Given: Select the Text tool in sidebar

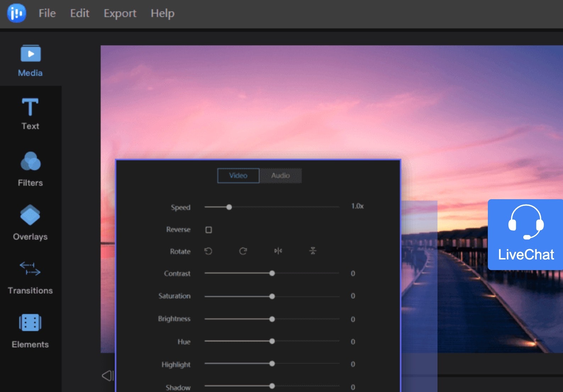Looking at the screenshot, I should click(x=30, y=113).
